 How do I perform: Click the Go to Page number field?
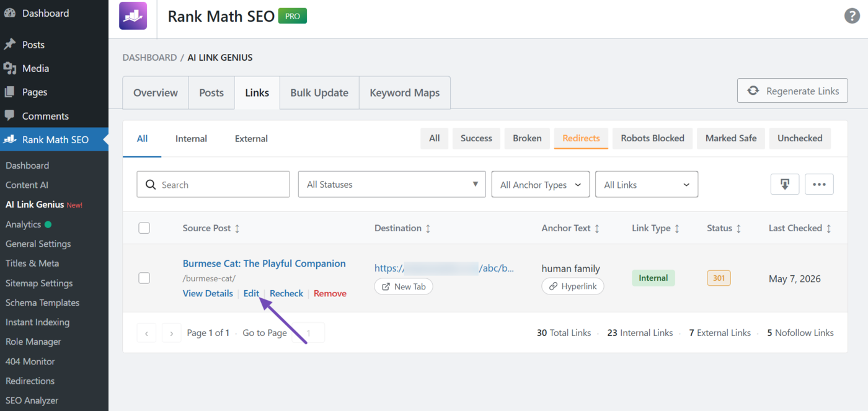pos(309,333)
